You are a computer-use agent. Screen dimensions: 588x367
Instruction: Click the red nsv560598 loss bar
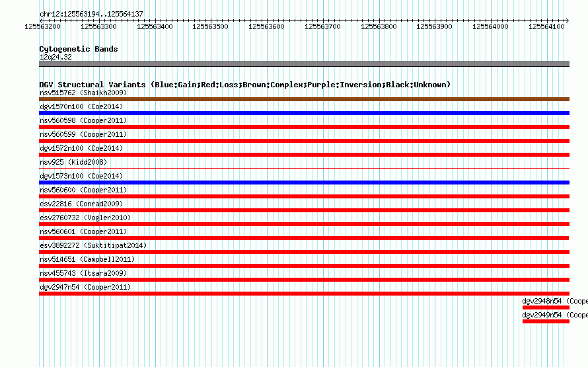[x=304, y=127]
